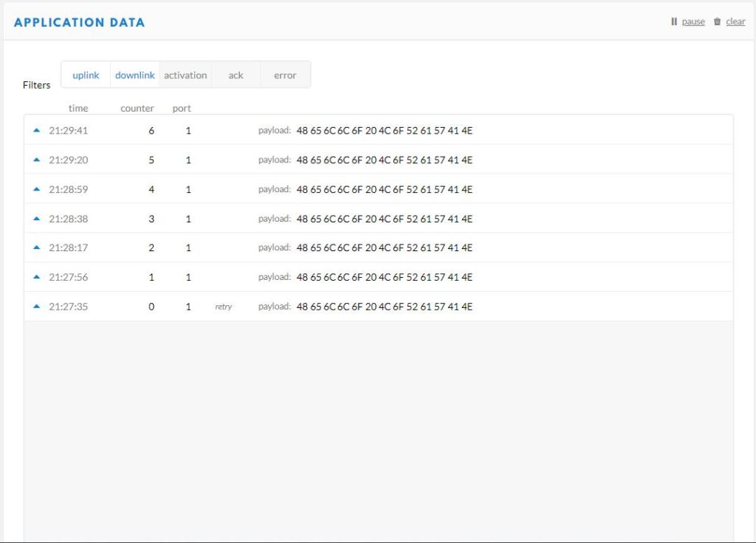
Task: Expand the message at 21:28:59
Action: 37,189
